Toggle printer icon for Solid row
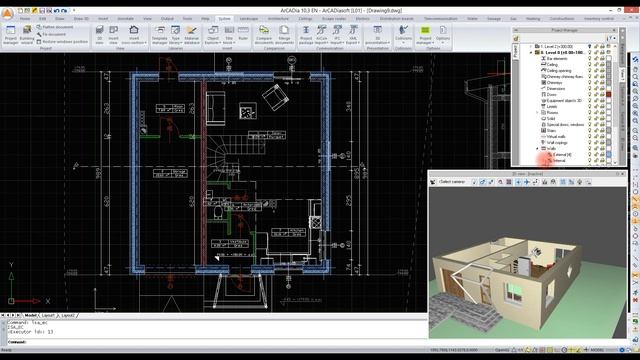 tap(602, 118)
